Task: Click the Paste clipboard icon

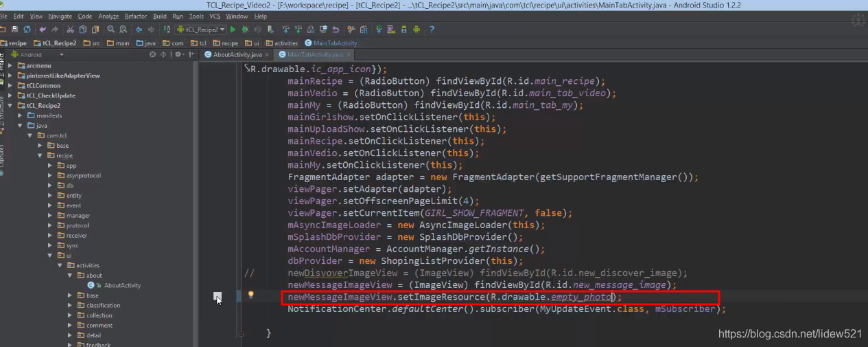Action: (x=95, y=30)
